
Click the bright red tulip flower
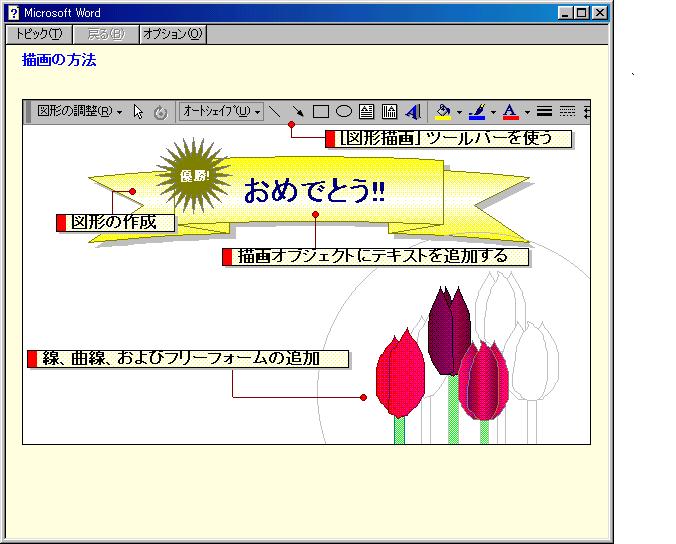coord(401,373)
